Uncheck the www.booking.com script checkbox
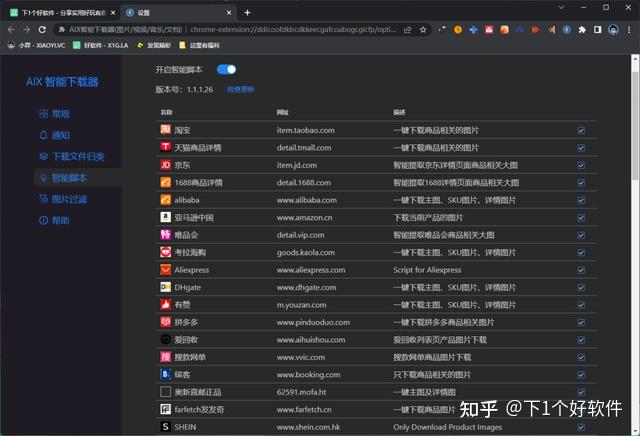The height and width of the screenshot is (436, 640). (x=581, y=375)
